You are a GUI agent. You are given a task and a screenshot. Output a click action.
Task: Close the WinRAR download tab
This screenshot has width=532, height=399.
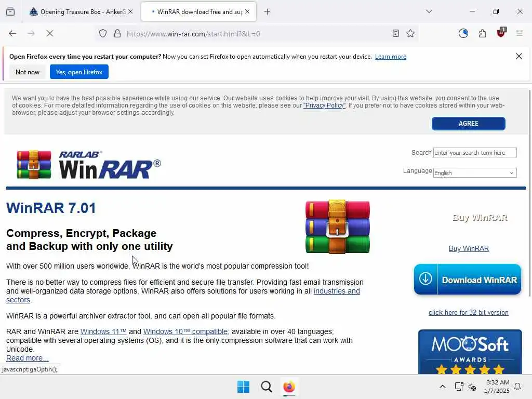247,11
